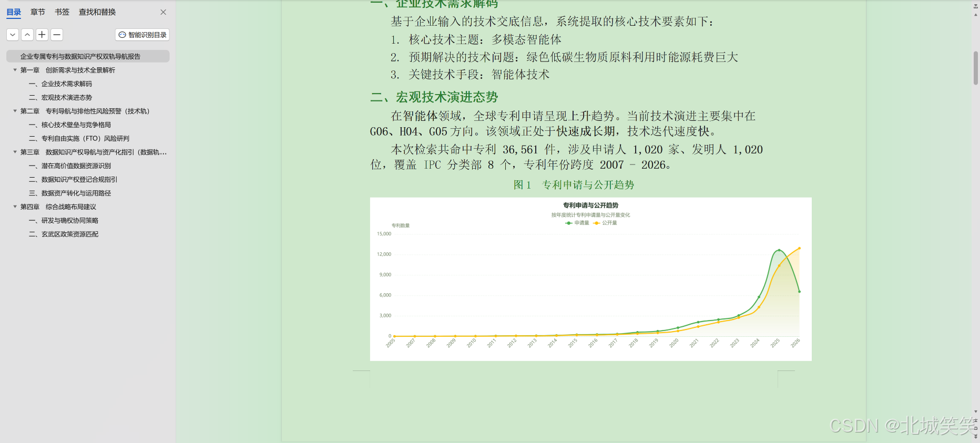Jump to 二、专利自由实施（FTO）风险研判

click(x=79, y=138)
